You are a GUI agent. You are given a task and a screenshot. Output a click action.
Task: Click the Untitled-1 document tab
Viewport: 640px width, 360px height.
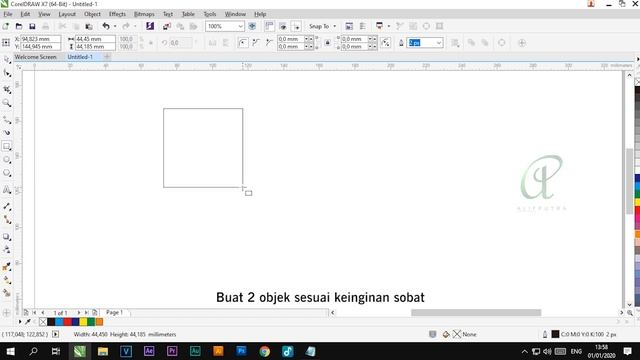(80, 57)
